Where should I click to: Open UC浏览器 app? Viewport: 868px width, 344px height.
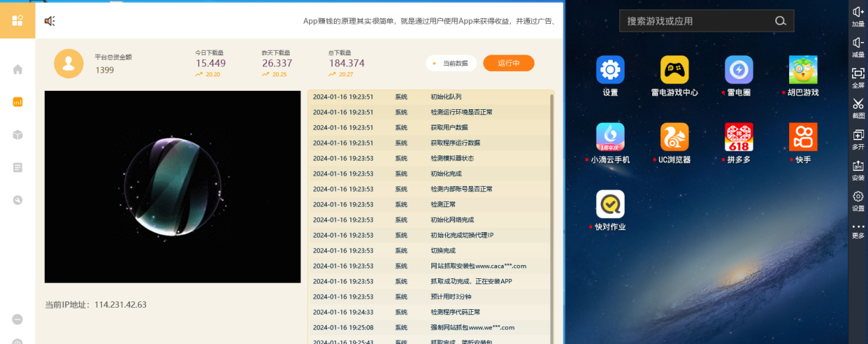pos(674,143)
